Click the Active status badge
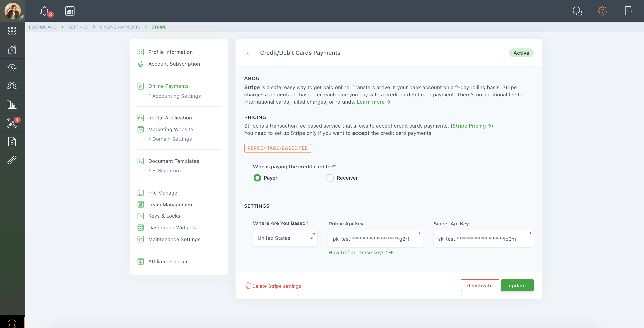Image resolution: width=644 pixels, height=328 pixels. tap(521, 53)
